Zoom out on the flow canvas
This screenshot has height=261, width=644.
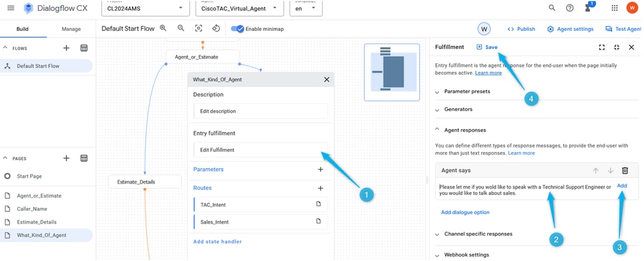click(x=181, y=28)
